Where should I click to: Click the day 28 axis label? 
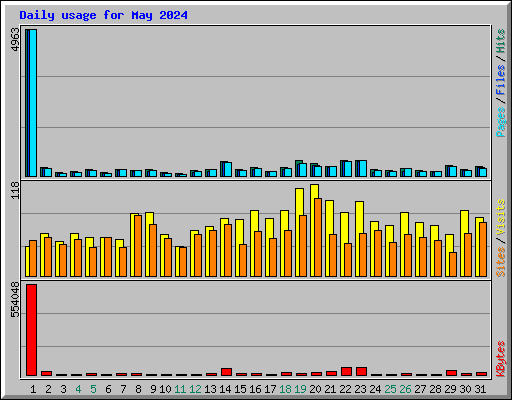coord(435,389)
